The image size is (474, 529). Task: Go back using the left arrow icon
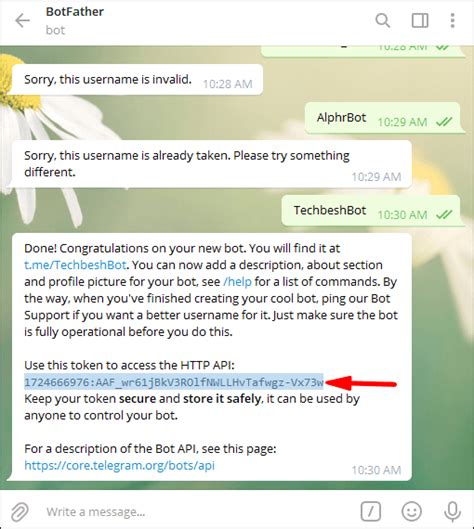(x=23, y=21)
